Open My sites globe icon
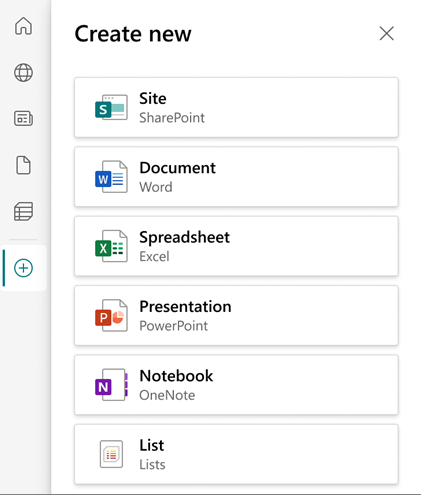421x496 pixels. [23, 72]
